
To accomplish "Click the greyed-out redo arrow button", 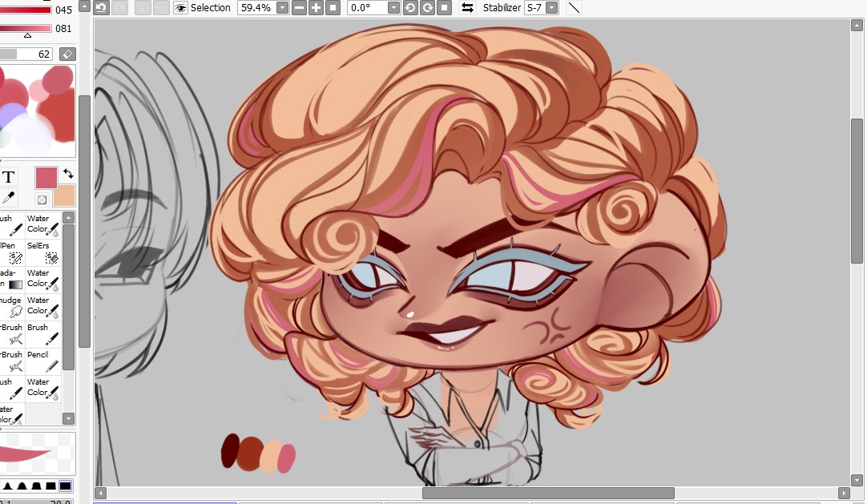I will (x=119, y=7).
